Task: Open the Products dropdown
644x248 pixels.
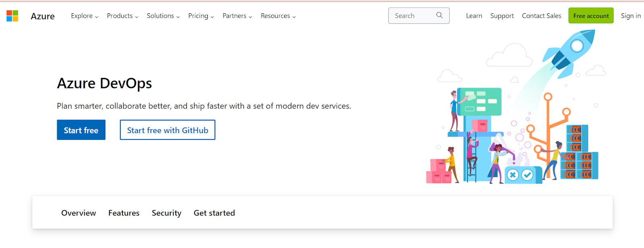Action: click(122, 16)
